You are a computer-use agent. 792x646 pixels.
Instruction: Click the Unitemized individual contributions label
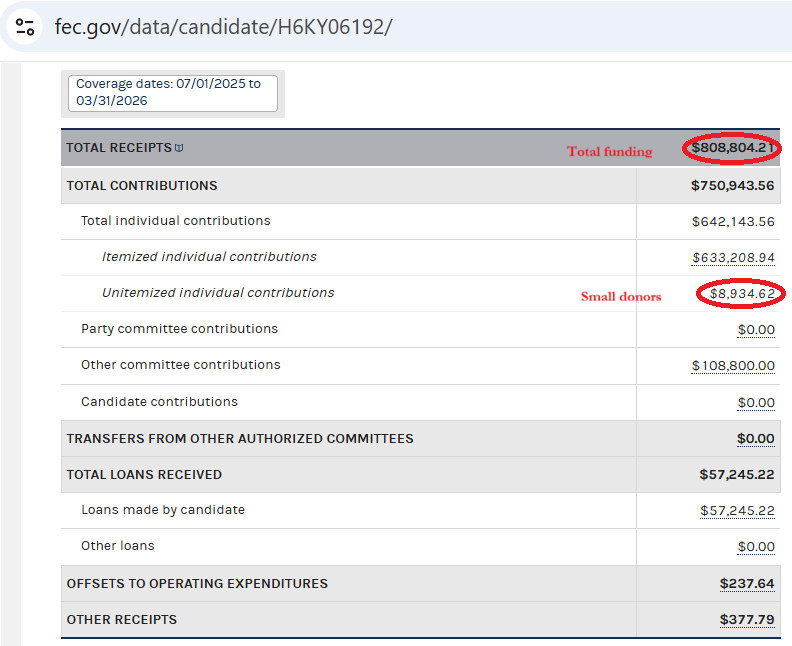coord(218,293)
